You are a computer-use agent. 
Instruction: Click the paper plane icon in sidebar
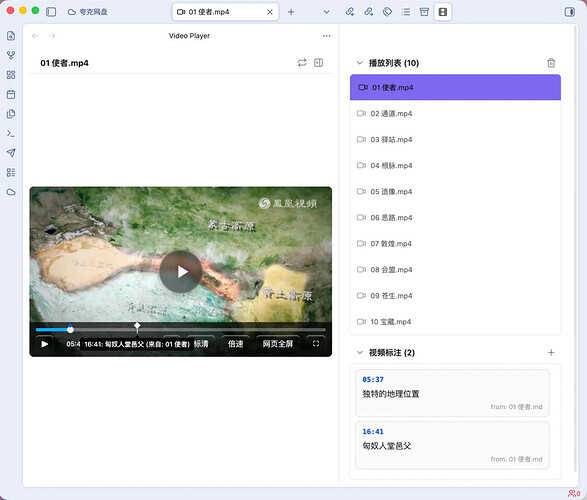(x=11, y=153)
